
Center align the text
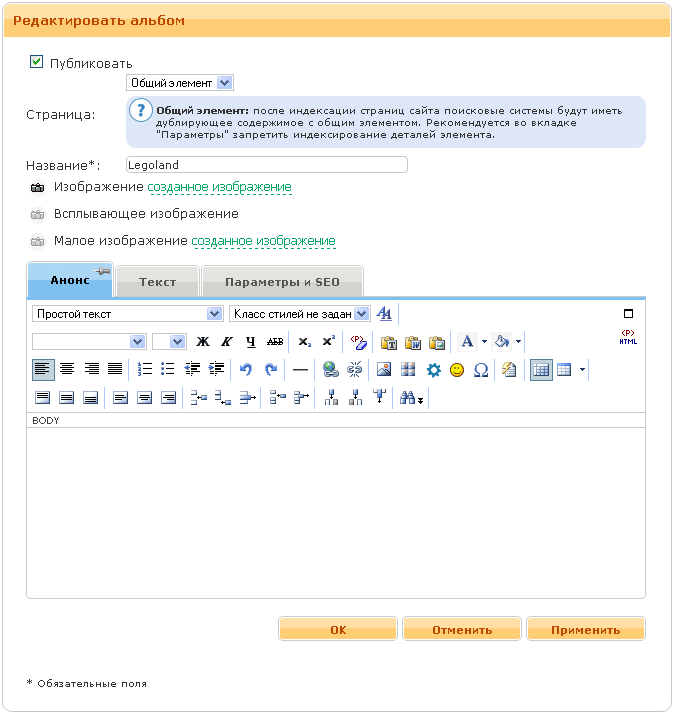click(x=67, y=370)
